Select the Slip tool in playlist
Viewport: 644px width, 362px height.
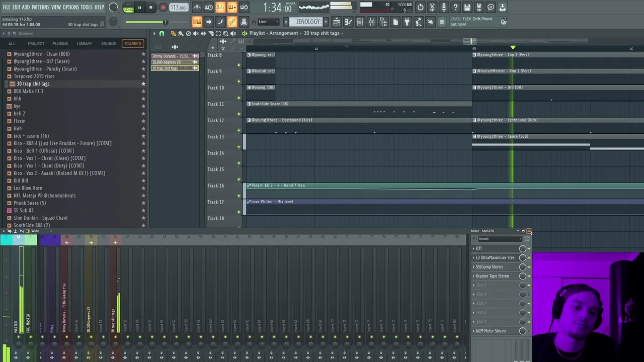pyautogui.click(x=203, y=33)
